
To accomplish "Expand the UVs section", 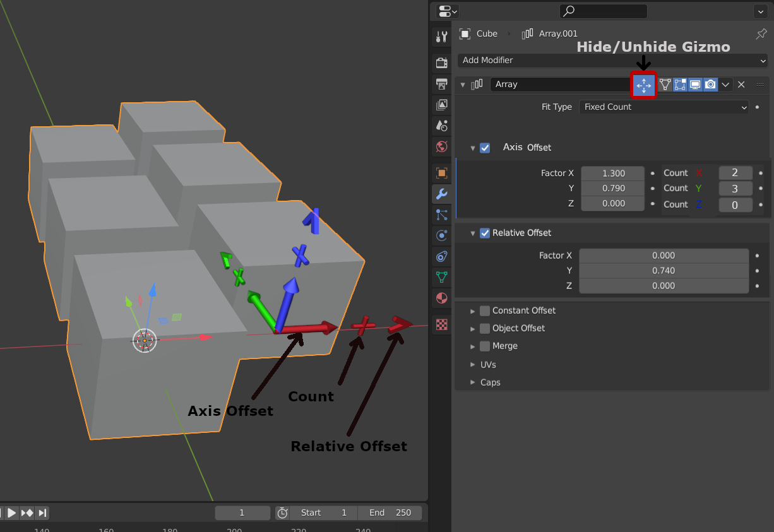I will 472,365.
